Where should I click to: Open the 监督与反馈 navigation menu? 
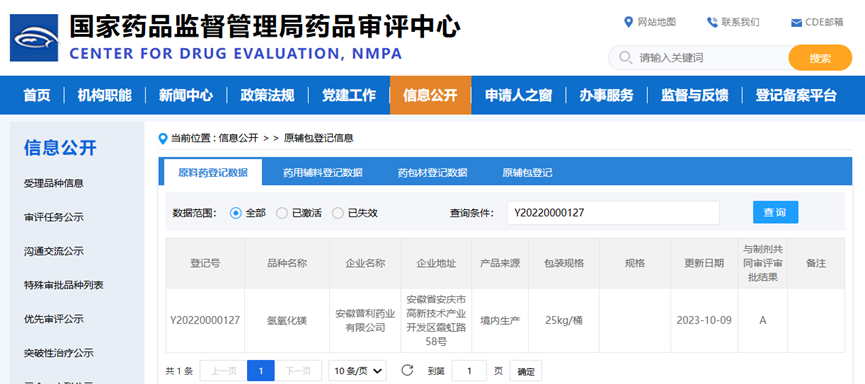click(695, 95)
